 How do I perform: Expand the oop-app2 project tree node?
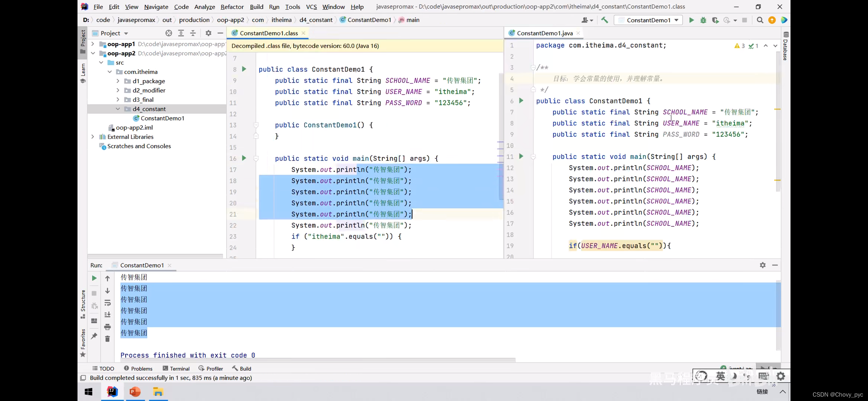coord(92,53)
